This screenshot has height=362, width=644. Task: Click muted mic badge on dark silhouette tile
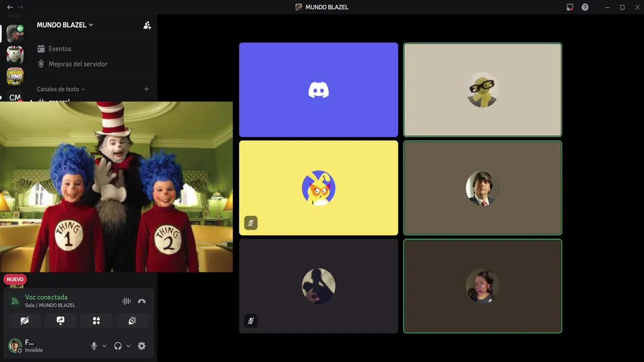click(x=251, y=321)
